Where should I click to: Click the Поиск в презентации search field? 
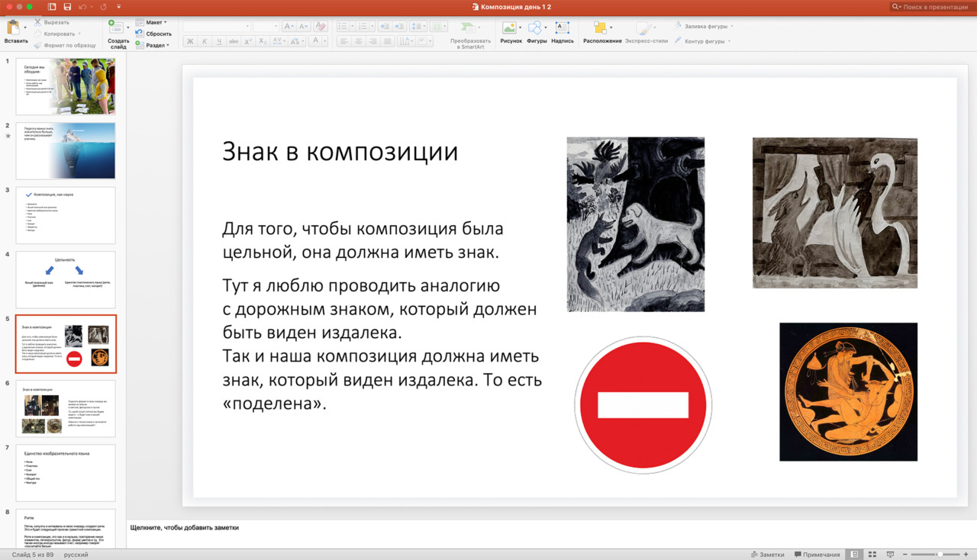point(931,7)
